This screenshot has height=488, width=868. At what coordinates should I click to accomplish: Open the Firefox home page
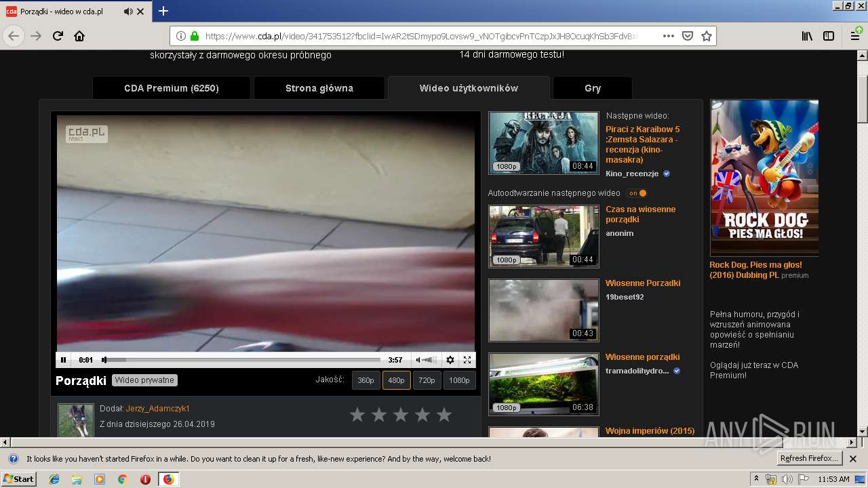79,36
